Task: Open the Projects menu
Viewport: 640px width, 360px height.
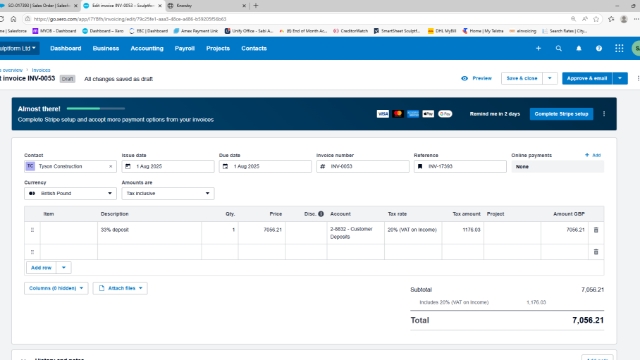Action: pos(218,48)
